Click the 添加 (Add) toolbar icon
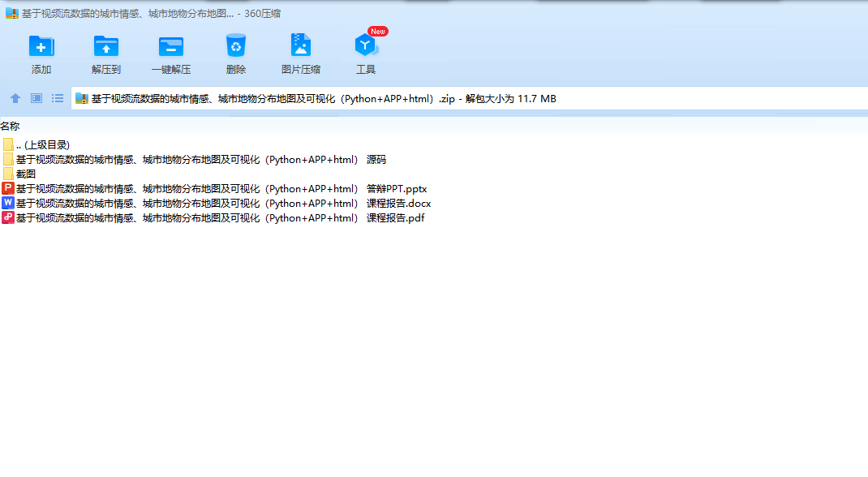The height and width of the screenshot is (477, 868). 41,46
